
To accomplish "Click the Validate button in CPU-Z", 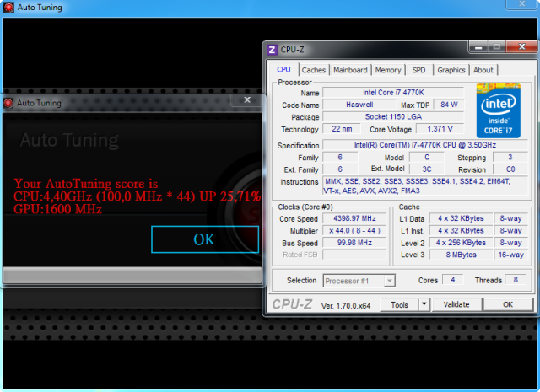I will point(456,304).
